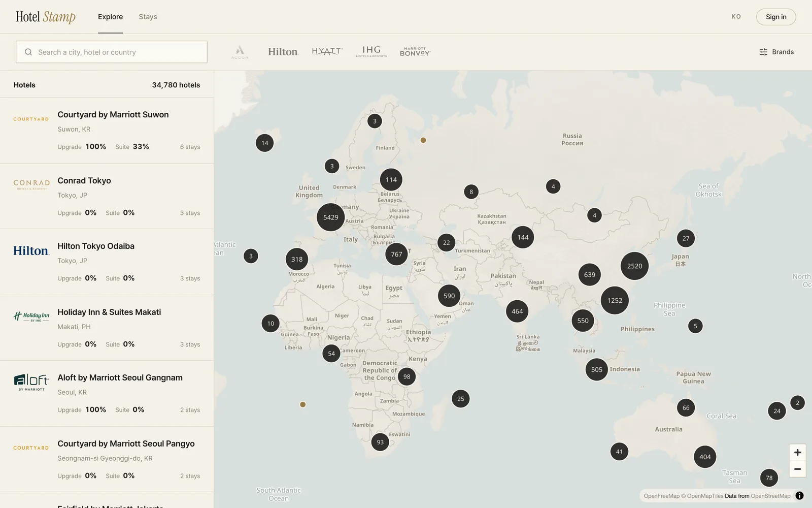The image size is (812, 508).
Task: Click the single hotel dot in northern Russia
Action: 423,140
